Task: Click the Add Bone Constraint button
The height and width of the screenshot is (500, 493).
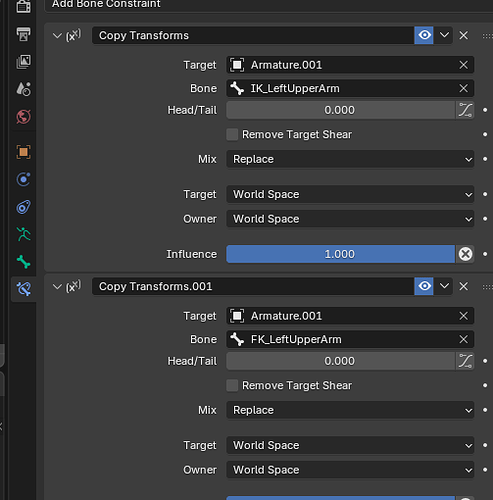Action: pyautogui.click(x=269, y=5)
